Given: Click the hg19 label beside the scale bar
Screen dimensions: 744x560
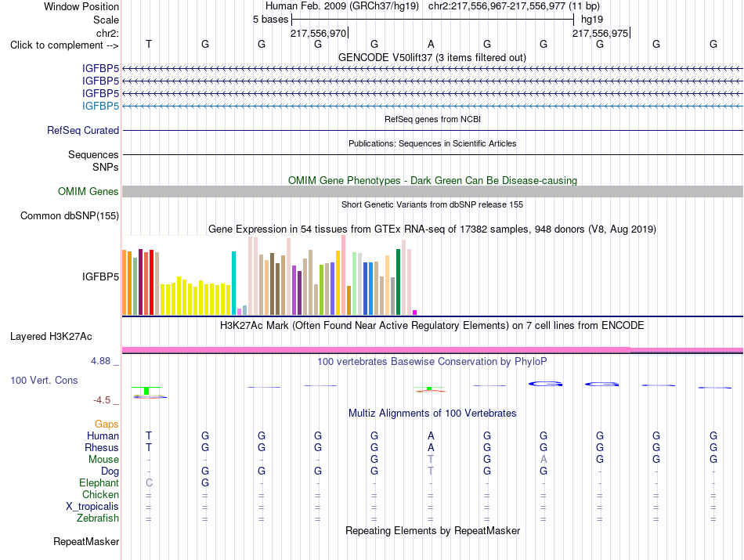Looking at the screenshot, I should coord(592,20).
